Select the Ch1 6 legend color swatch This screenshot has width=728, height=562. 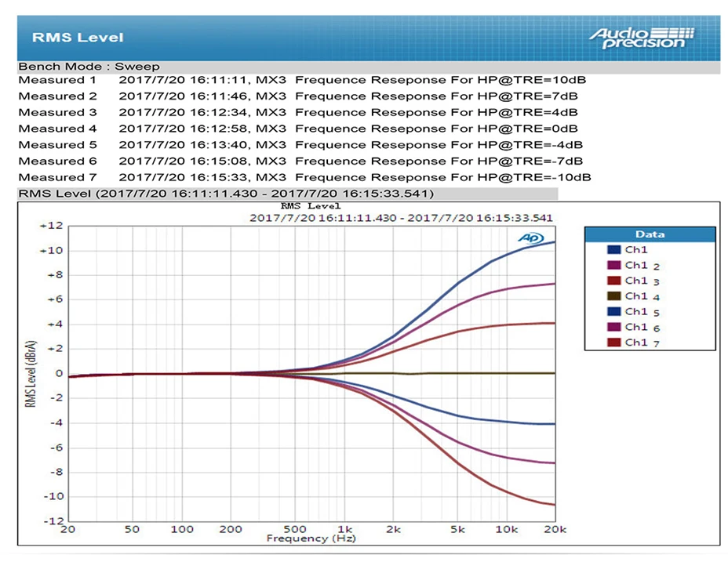tap(613, 327)
